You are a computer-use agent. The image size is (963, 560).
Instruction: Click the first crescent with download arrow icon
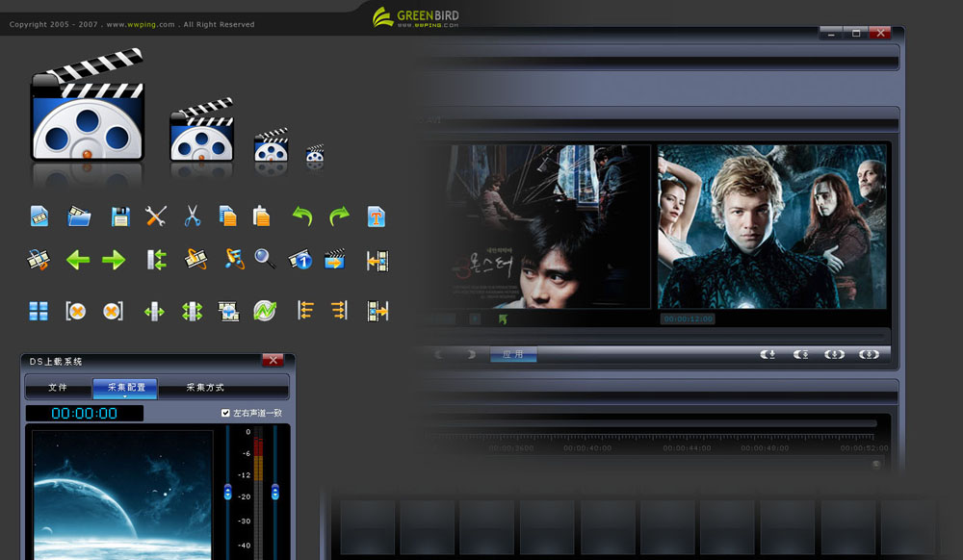[x=768, y=354]
